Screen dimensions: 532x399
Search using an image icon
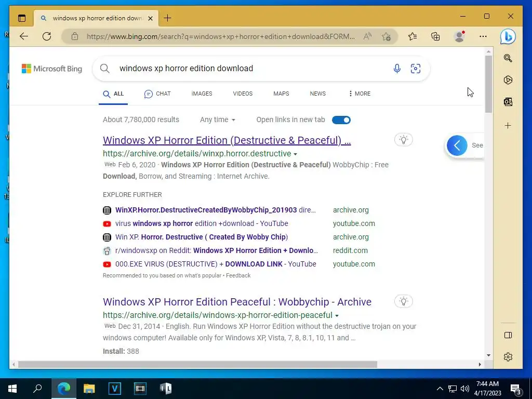click(x=416, y=69)
